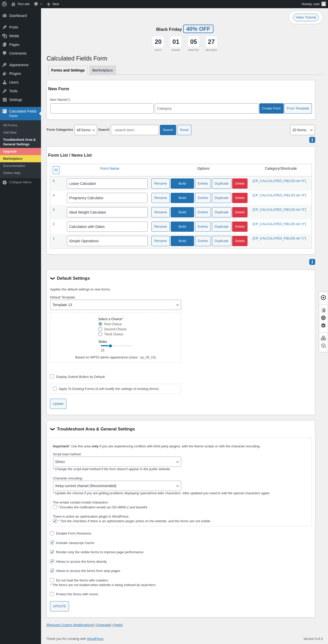
Task: Open the Request Custom Modifications link
Action: click(70, 625)
